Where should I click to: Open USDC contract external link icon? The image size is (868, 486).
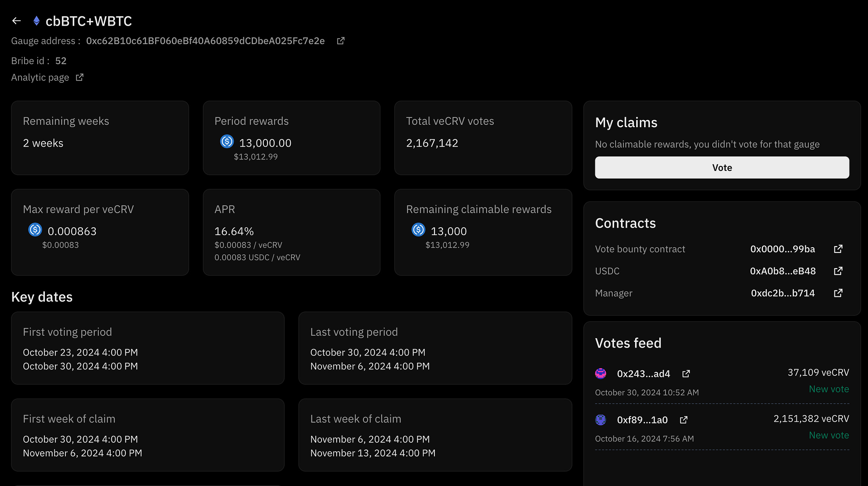coord(838,271)
